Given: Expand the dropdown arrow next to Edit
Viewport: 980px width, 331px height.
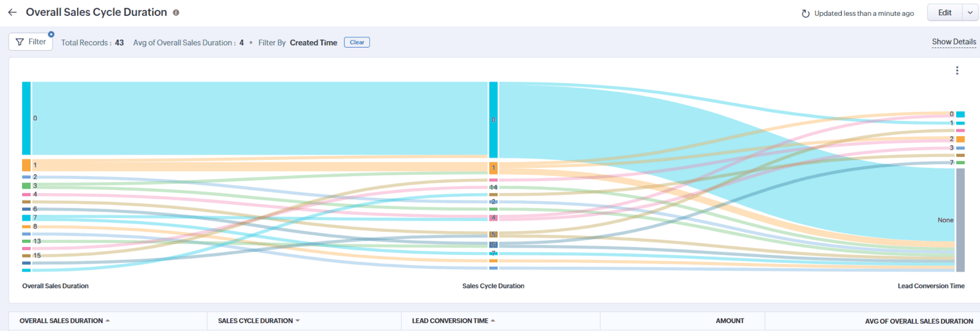Looking at the screenshot, I should [970, 12].
